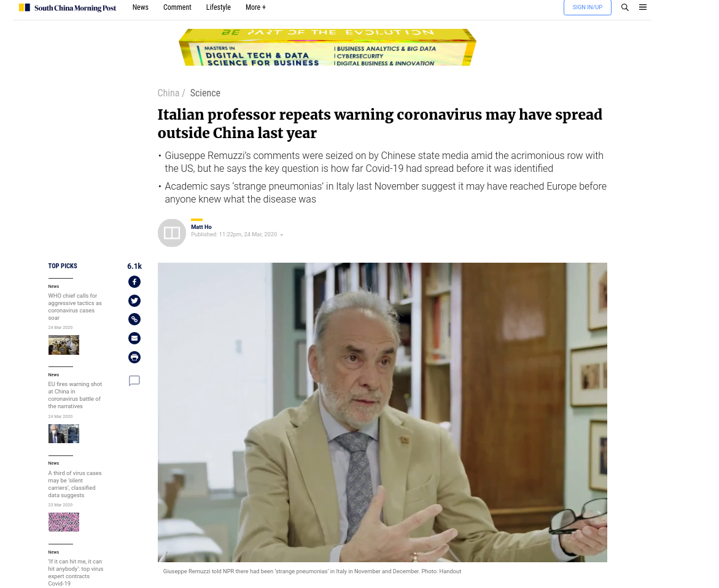Expand the published date dropdown arrow
The height and width of the screenshot is (588, 719).
282,235
